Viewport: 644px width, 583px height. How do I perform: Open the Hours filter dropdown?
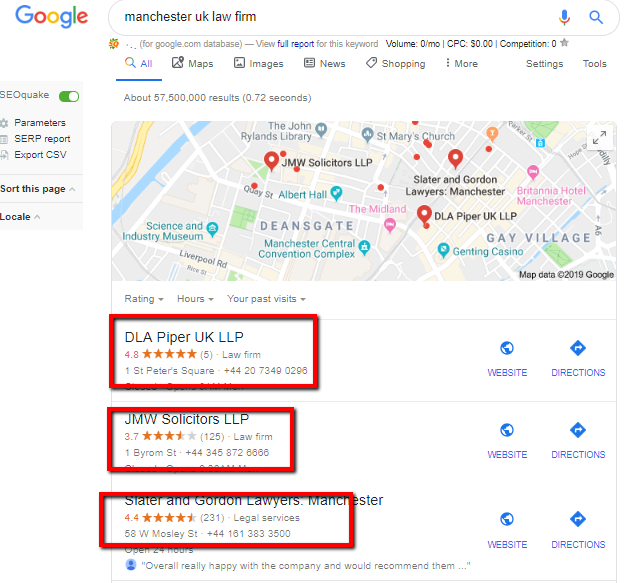point(195,299)
